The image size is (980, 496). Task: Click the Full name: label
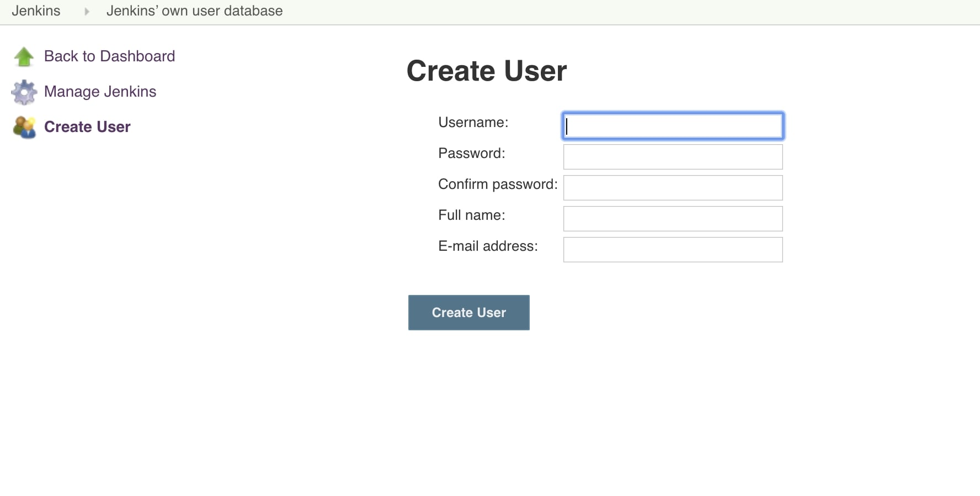click(471, 215)
